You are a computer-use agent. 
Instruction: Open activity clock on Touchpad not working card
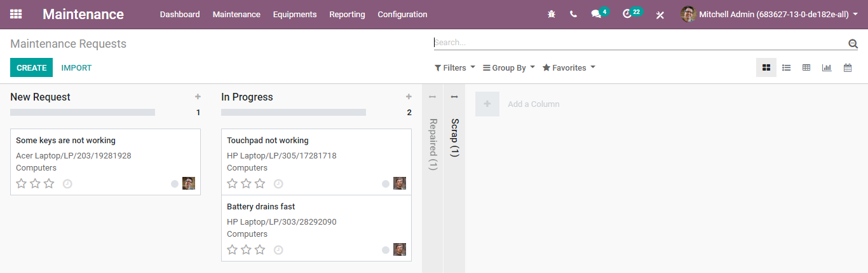tap(278, 184)
